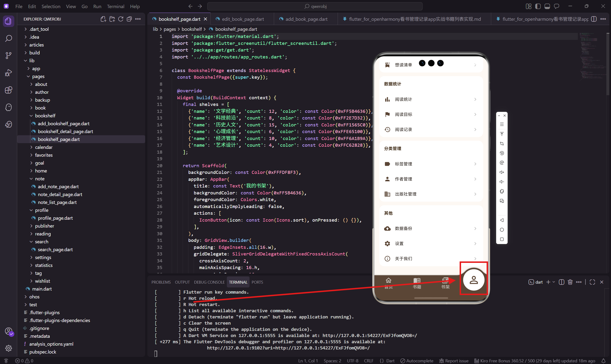Open the Search view in activity bar
Viewport: 611px width, 364px height.
(8, 38)
